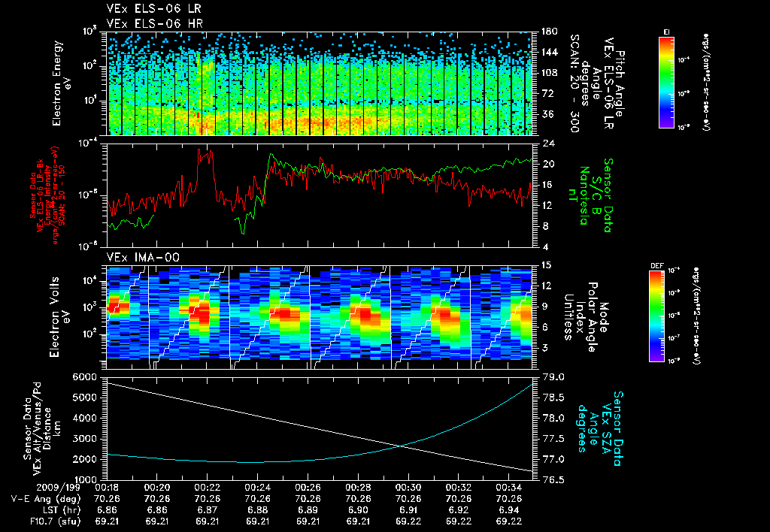This screenshot has width=770, height=532.
Task: Click the altitude and SZA curves crossing point
Action: coord(402,446)
